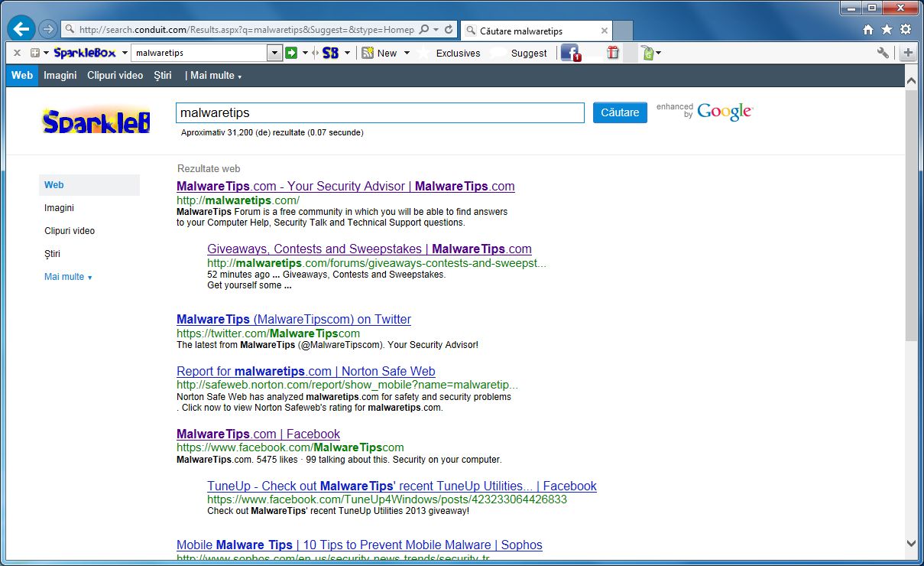Screen dimensions: 924x566
Task: Click the red gift toolbar icon
Action: (x=613, y=53)
